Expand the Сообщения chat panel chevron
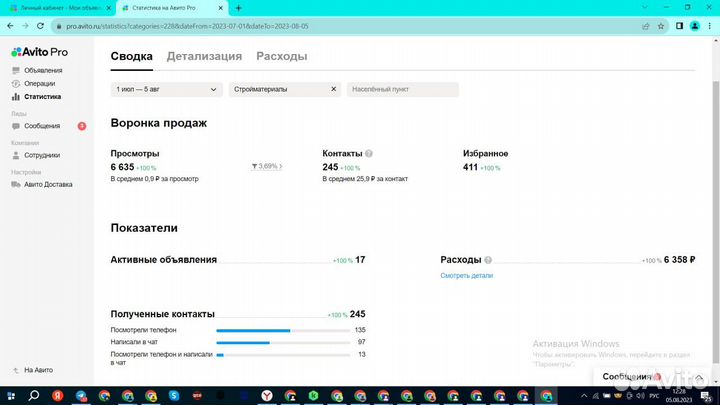 click(x=699, y=377)
